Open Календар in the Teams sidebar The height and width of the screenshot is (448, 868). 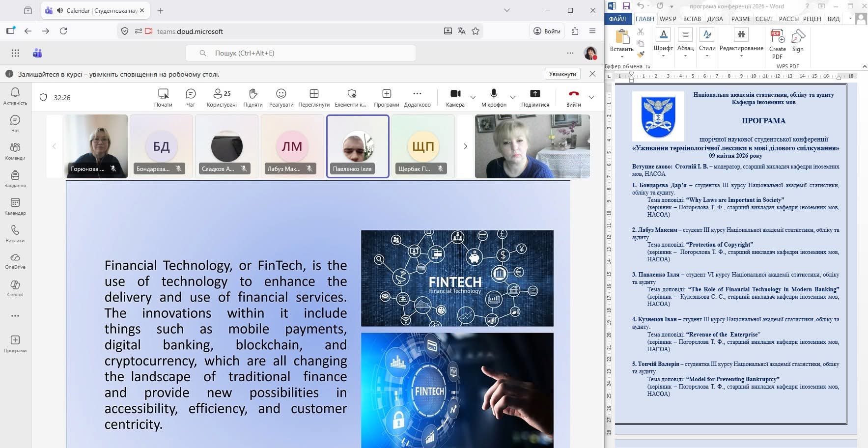[x=15, y=206]
